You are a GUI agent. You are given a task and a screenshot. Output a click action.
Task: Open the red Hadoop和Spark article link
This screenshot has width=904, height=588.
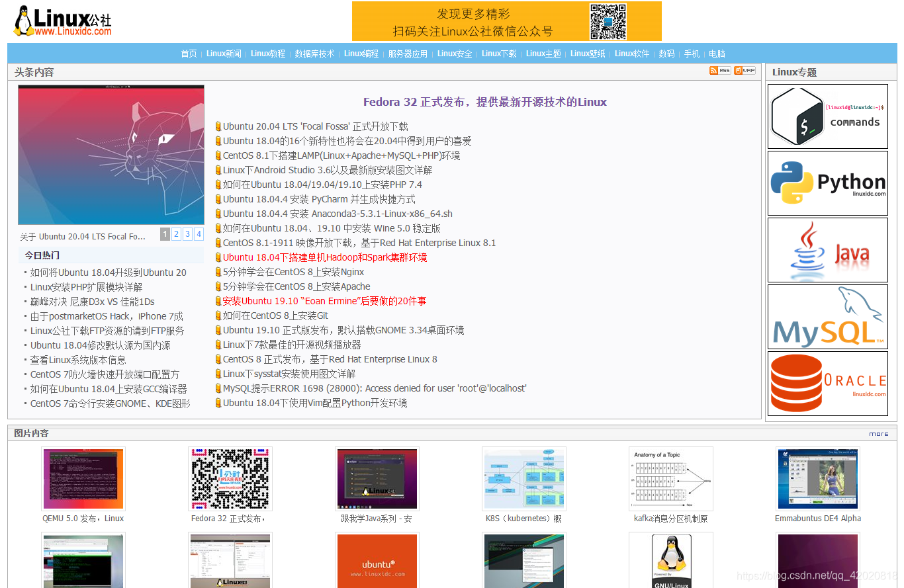pyautogui.click(x=325, y=257)
